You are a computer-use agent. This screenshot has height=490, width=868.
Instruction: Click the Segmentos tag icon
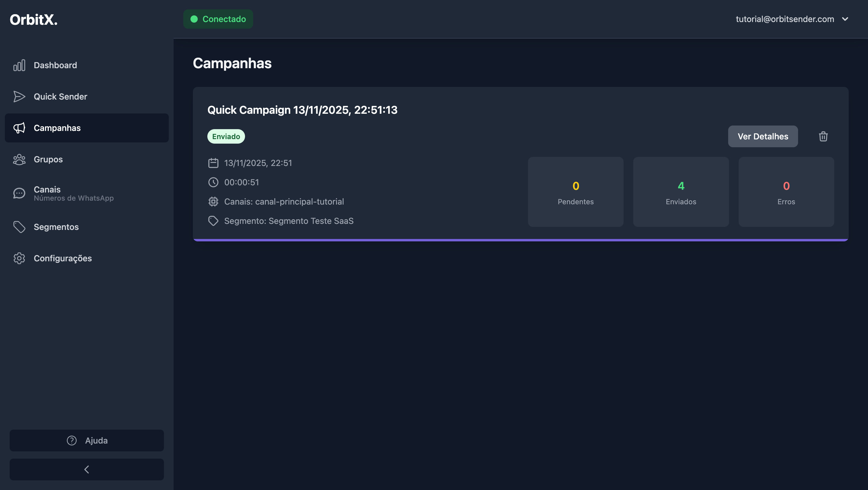click(x=19, y=227)
